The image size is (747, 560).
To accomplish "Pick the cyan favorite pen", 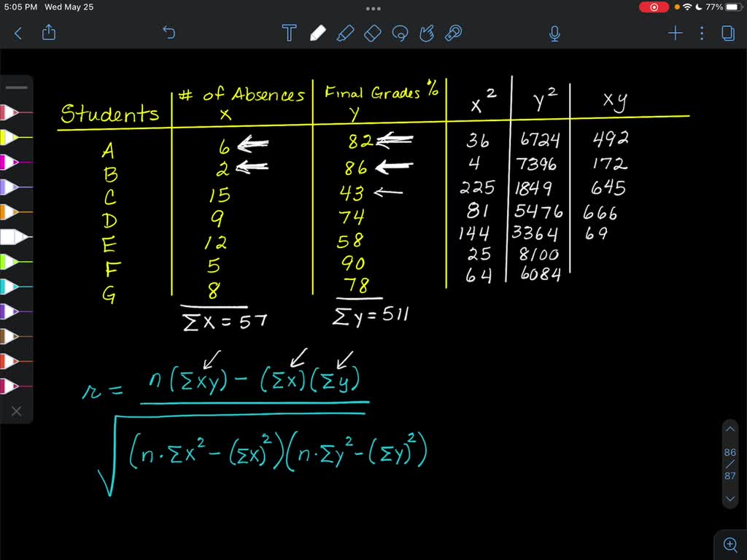I will click(16, 286).
